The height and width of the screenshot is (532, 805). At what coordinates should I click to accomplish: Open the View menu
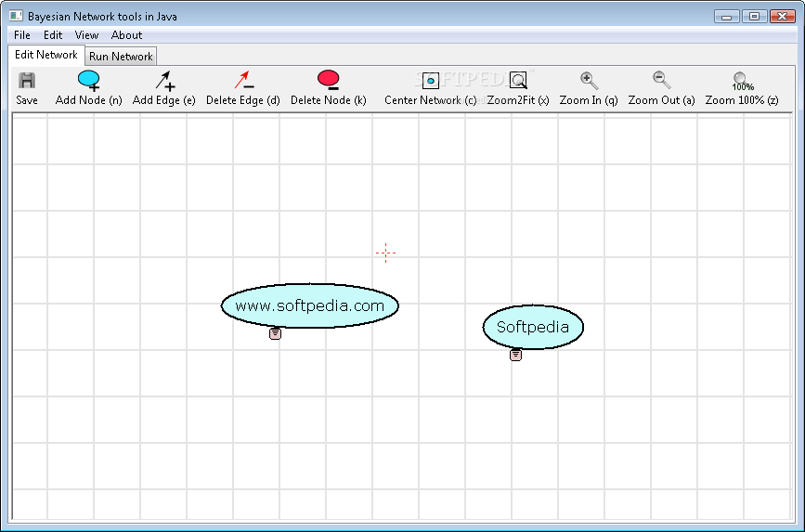(x=86, y=35)
